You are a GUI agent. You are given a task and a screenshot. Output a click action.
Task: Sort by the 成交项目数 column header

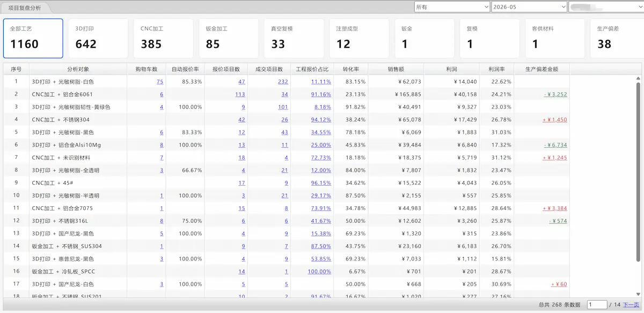[269, 69]
